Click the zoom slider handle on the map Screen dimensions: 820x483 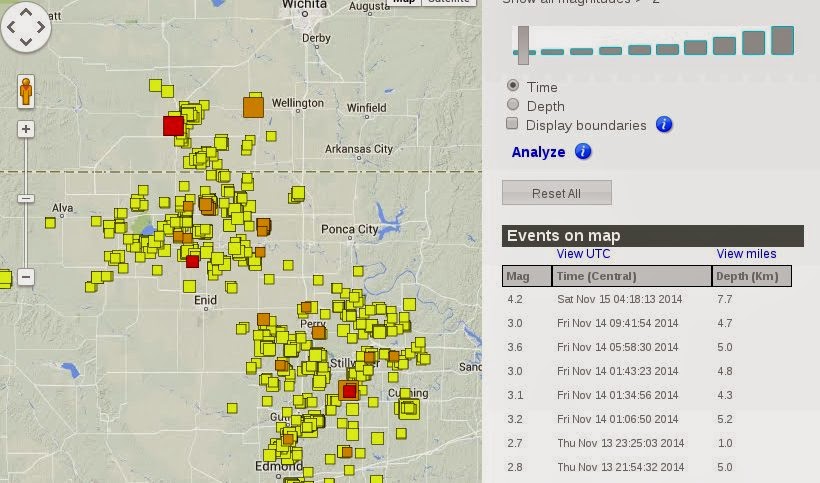point(26,199)
